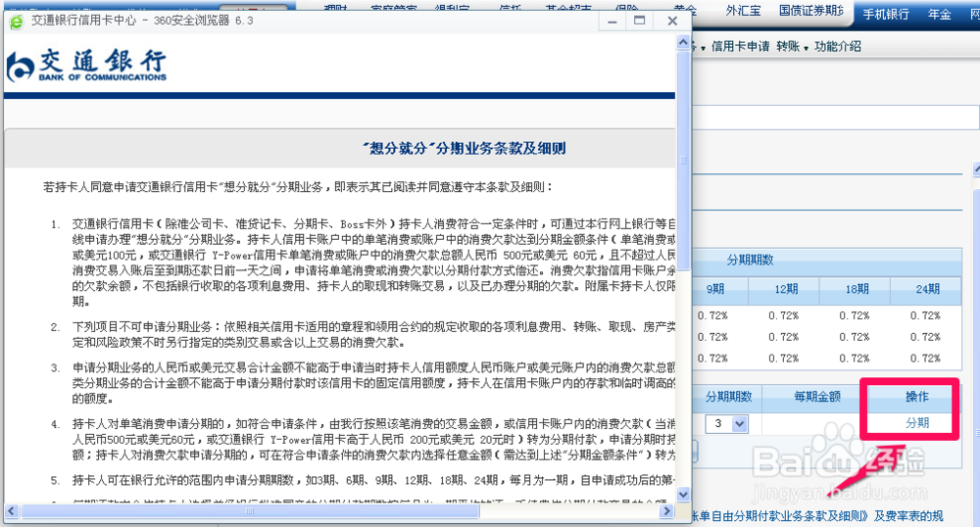
Task: Close the credit card center popup window
Action: coord(672,21)
